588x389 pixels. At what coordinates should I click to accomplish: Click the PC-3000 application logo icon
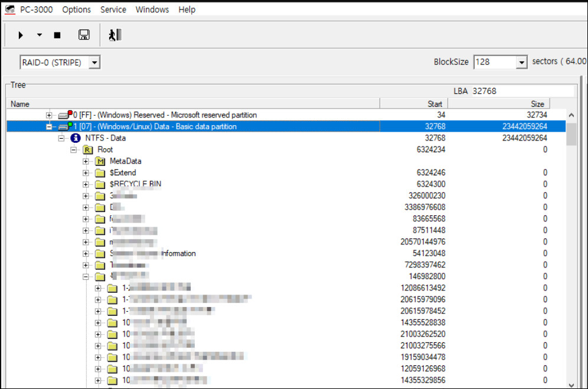tap(10, 9)
